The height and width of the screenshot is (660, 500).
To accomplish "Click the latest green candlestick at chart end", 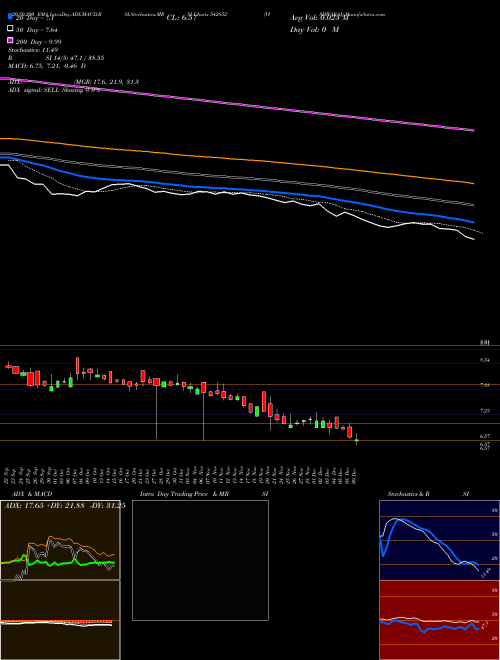I will [x=356, y=440].
